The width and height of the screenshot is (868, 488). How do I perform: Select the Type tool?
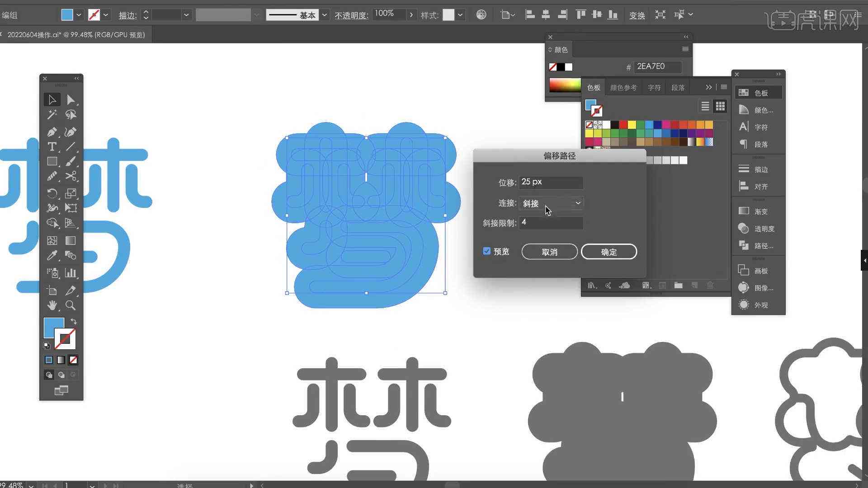[52, 146]
